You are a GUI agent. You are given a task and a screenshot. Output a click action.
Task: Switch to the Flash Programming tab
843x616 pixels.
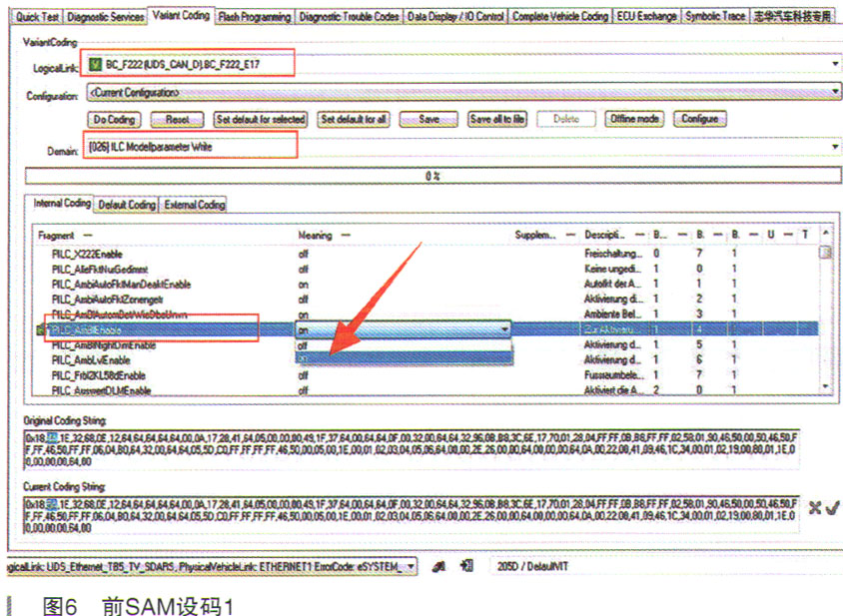coord(254,17)
